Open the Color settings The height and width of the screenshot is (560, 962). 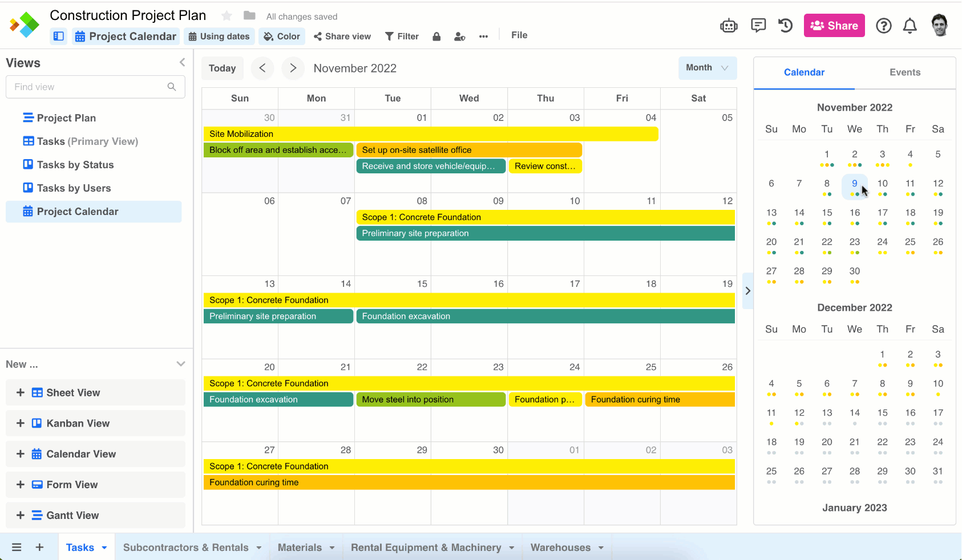281,36
